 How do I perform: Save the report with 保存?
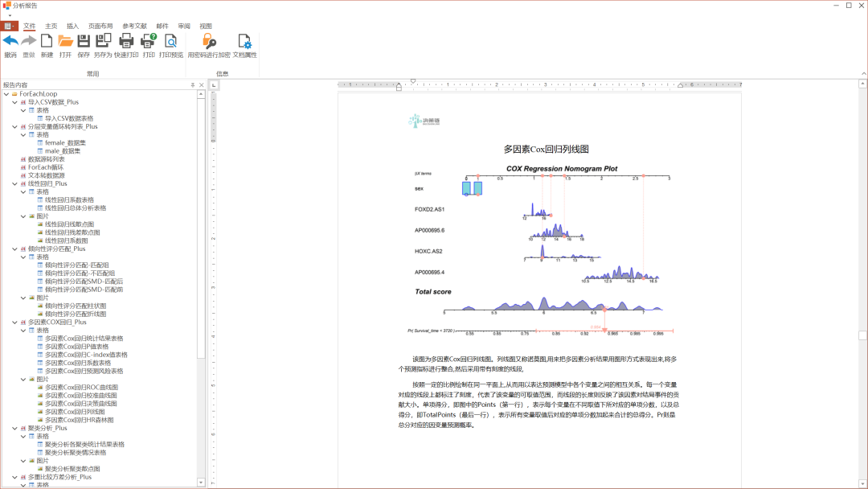coord(84,41)
